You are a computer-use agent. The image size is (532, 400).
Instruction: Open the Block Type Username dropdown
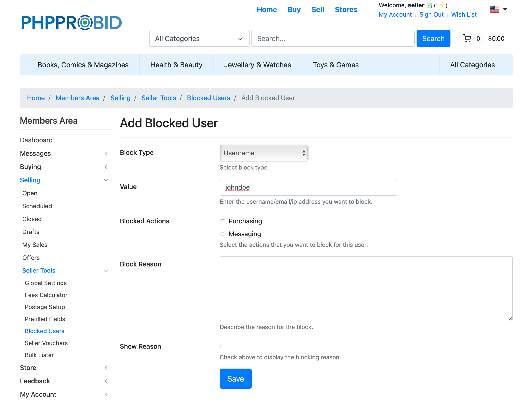[264, 153]
